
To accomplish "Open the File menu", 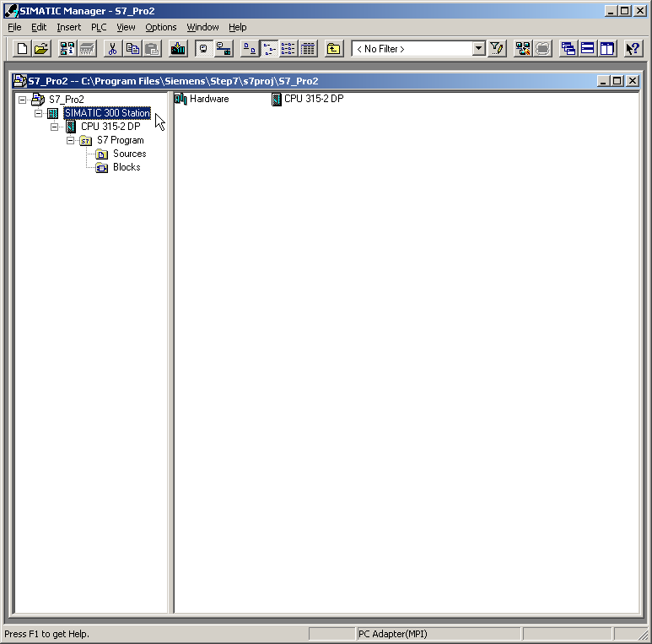I will (14, 27).
